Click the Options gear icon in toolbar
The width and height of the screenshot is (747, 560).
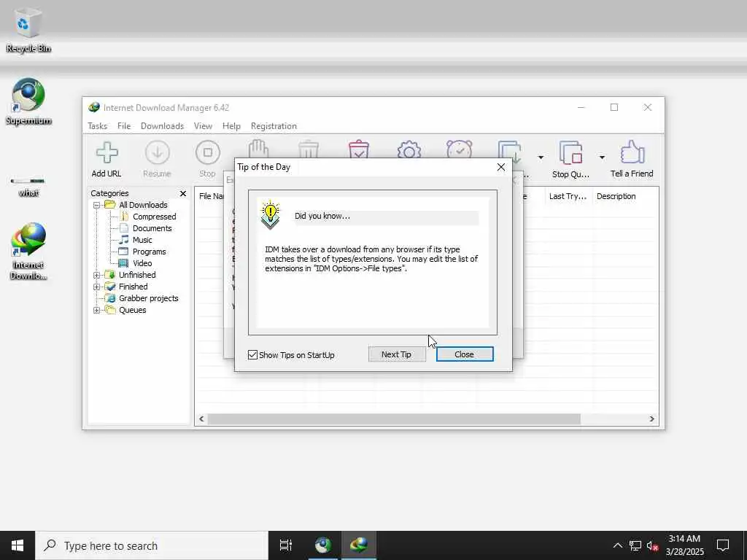click(x=409, y=149)
